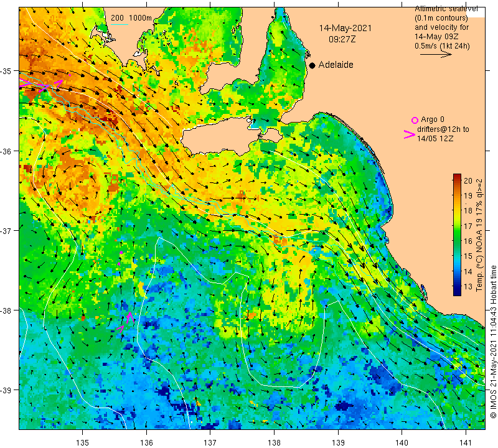Click the colorbar value label 15
Viewport: 498px width, 448px height.
[468, 256]
